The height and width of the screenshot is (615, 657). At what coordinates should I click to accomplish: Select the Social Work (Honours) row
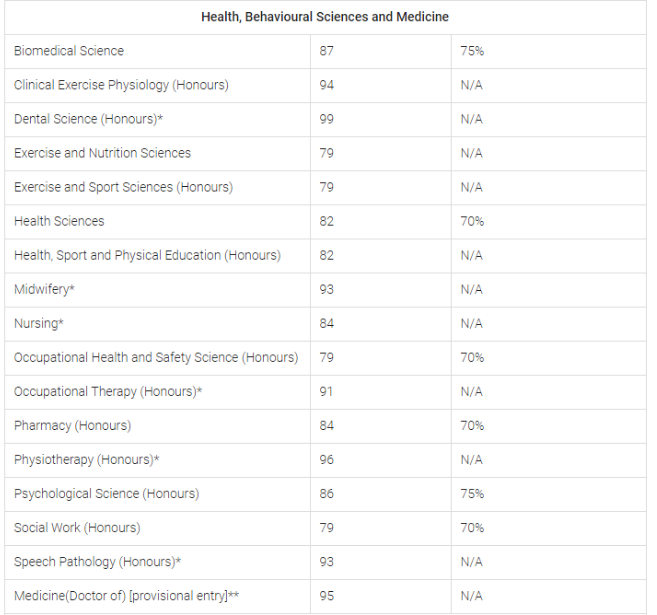pos(77,527)
